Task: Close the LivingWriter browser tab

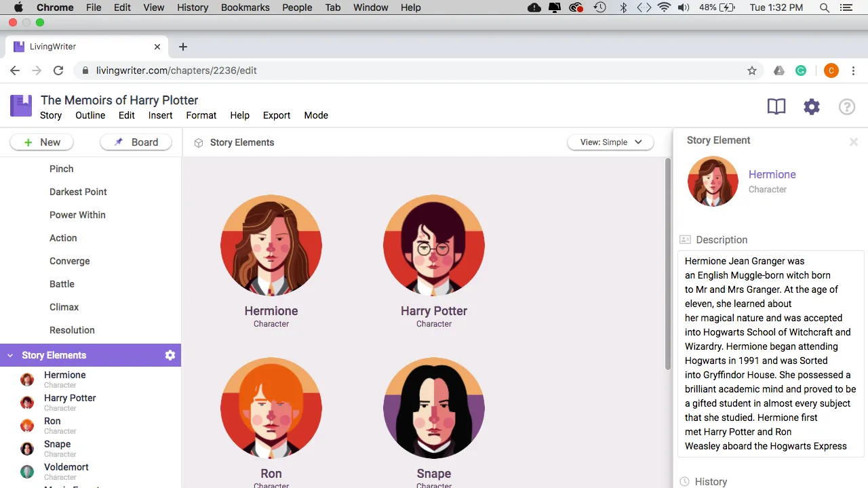Action: (x=157, y=47)
